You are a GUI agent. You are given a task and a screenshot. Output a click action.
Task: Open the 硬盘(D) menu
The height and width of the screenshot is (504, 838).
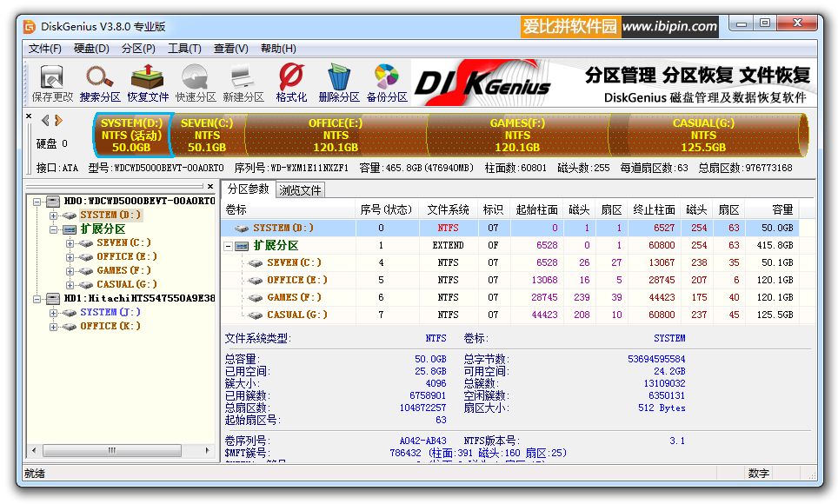pyautogui.click(x=91, y=49)
